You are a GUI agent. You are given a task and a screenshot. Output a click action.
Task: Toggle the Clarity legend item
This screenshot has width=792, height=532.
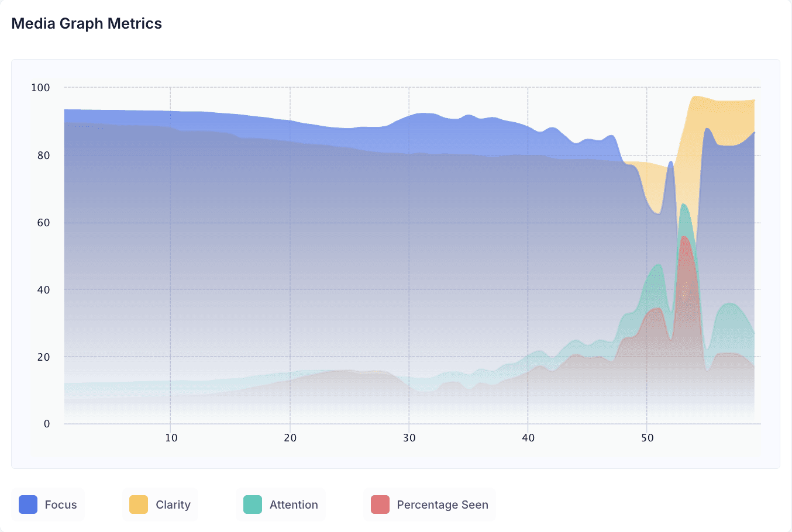click(160, 505)
